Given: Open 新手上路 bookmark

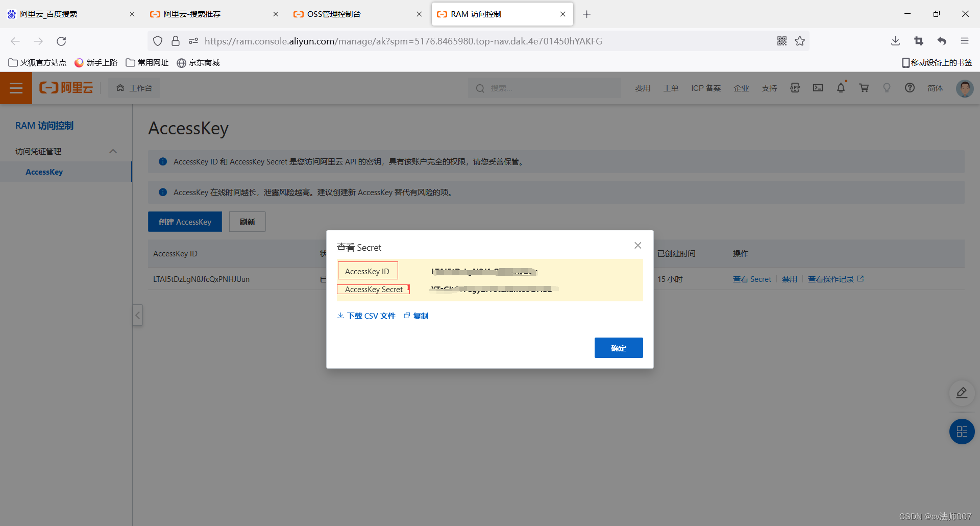Looking at the screenshot, I should tap(96, 63).
